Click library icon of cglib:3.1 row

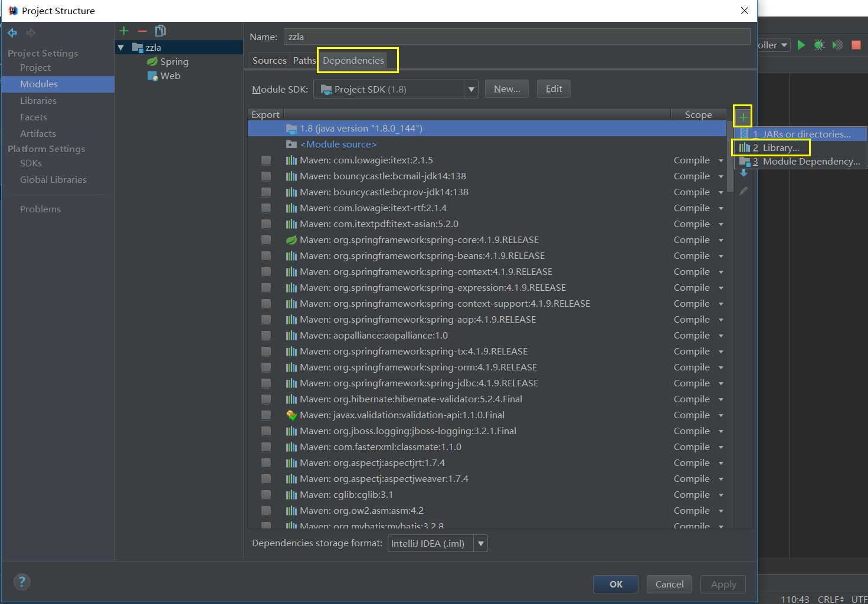pos(291,494)
